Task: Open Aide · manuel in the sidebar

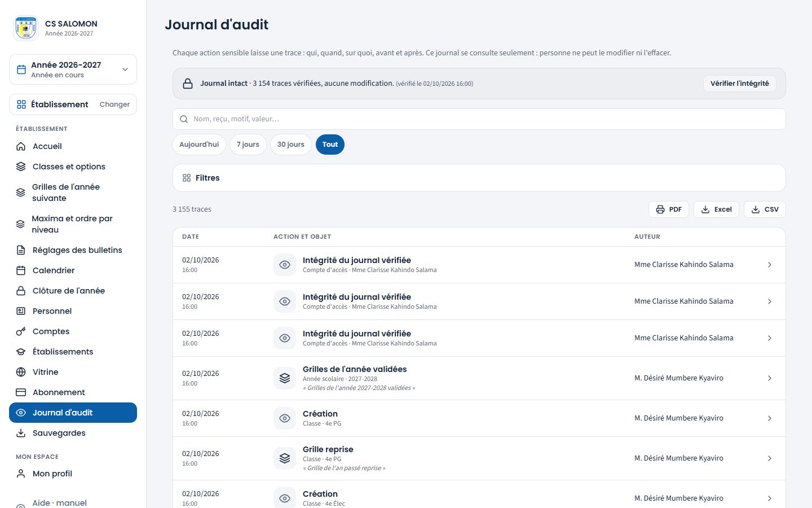Action: tap(73, 502)
